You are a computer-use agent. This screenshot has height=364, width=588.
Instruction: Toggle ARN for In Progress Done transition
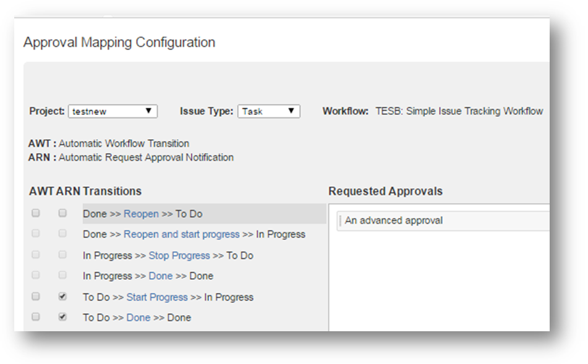[62, 275]
